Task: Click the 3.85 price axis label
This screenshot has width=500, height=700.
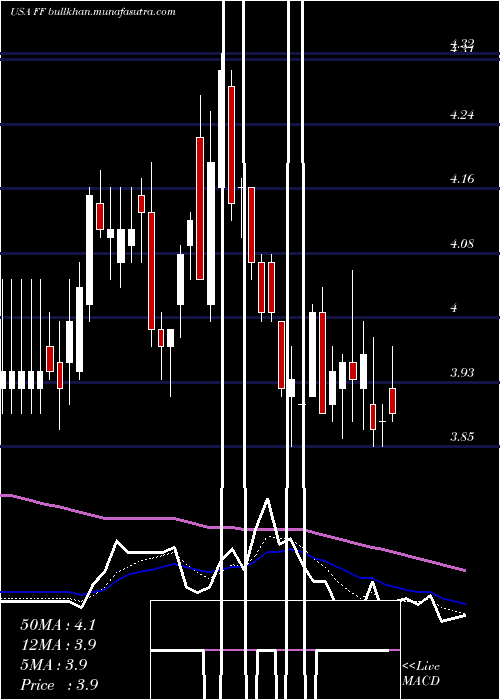Action: pos(462,437)
